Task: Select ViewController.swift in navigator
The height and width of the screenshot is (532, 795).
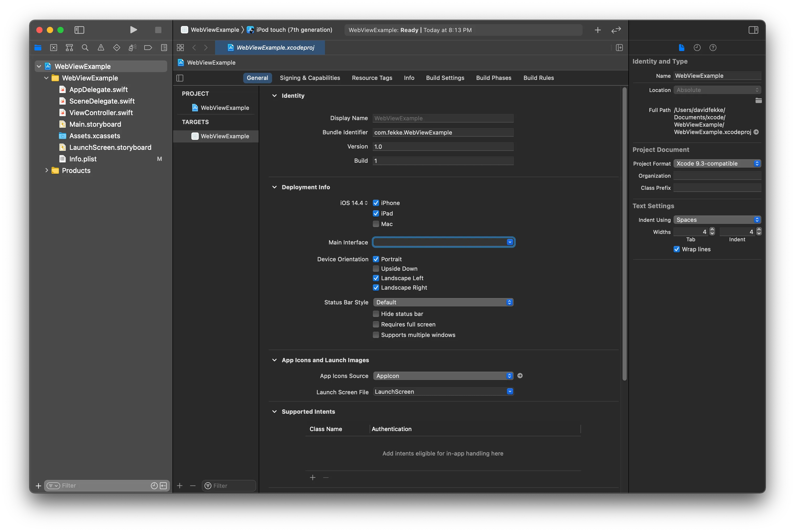Action: [x=101, y=113]
